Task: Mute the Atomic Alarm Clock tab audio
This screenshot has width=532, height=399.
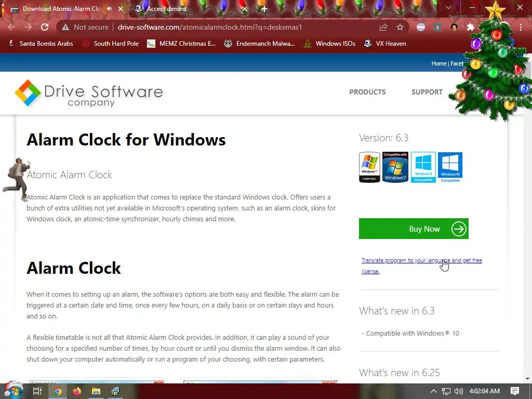Action: (x=109, y=9)
